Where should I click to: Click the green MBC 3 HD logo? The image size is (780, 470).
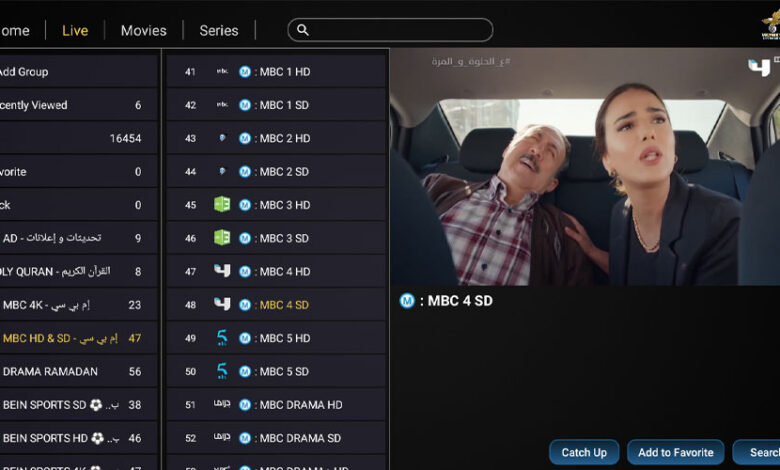coord(222,205)
